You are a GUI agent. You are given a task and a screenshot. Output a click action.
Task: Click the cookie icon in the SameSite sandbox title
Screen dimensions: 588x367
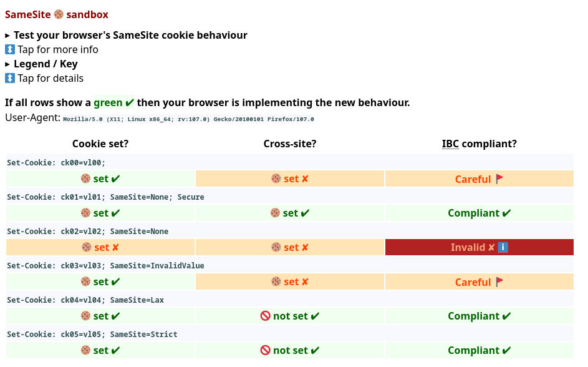[x=57, y=14]
